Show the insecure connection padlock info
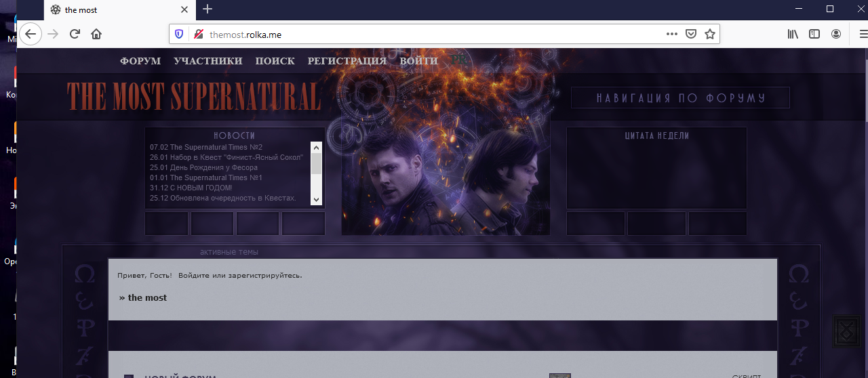 coord(198,34)
